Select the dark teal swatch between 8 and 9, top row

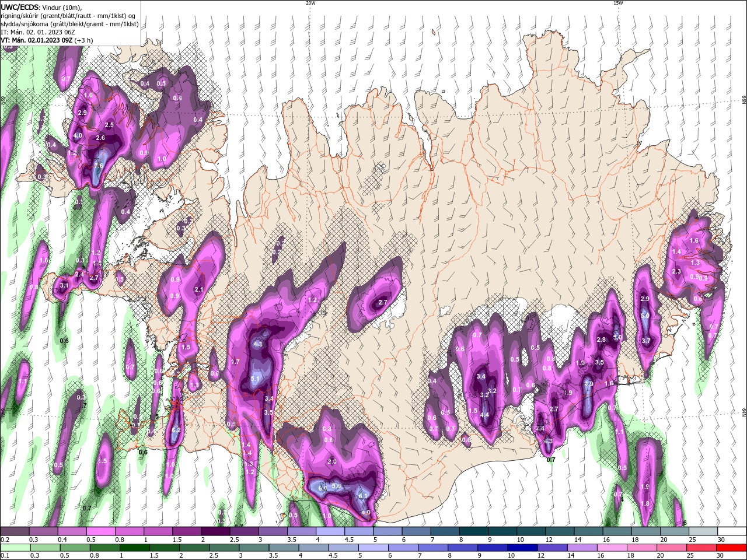coord(473,531)
